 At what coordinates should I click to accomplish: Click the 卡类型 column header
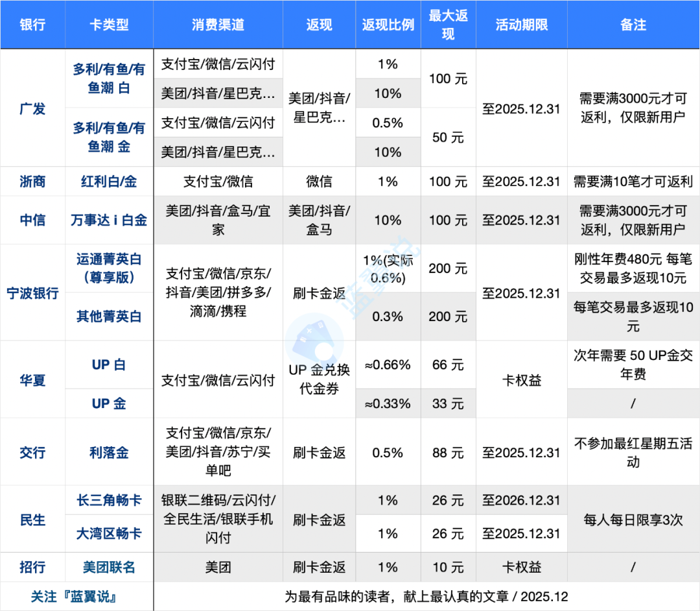tap(108, 24)
